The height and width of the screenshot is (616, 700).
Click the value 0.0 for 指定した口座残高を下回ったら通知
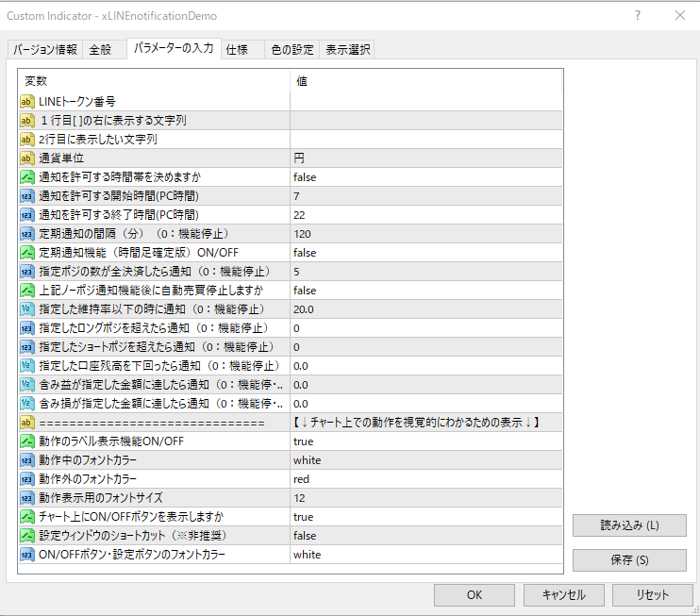(426, 366)
